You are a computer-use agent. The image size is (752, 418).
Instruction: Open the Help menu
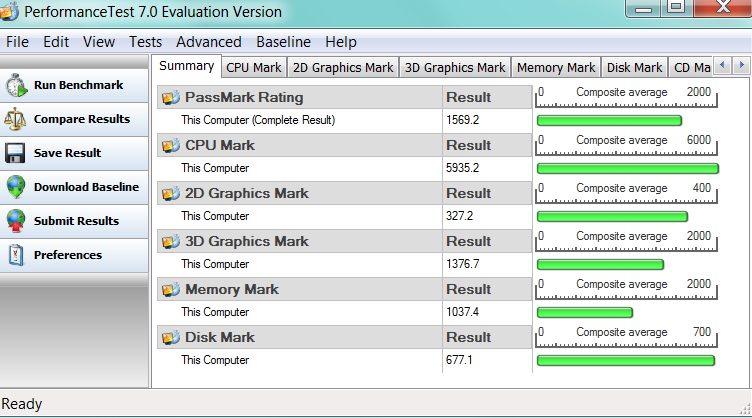(341, 42)
